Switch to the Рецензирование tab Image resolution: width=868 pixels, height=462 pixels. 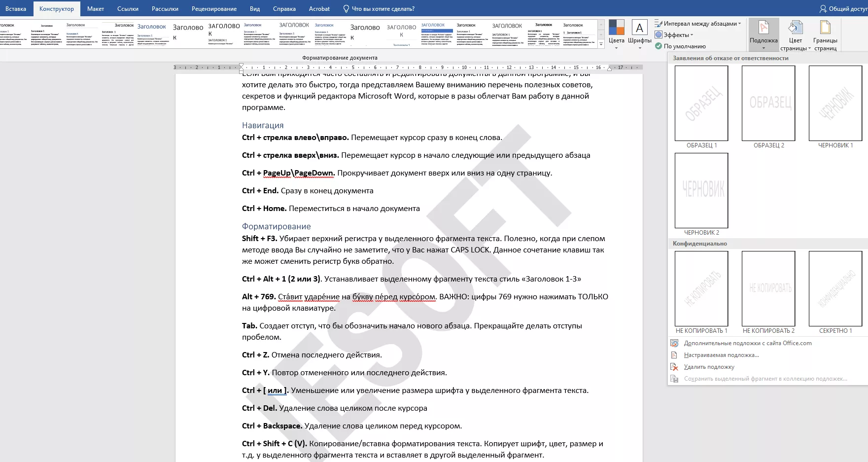214,8
